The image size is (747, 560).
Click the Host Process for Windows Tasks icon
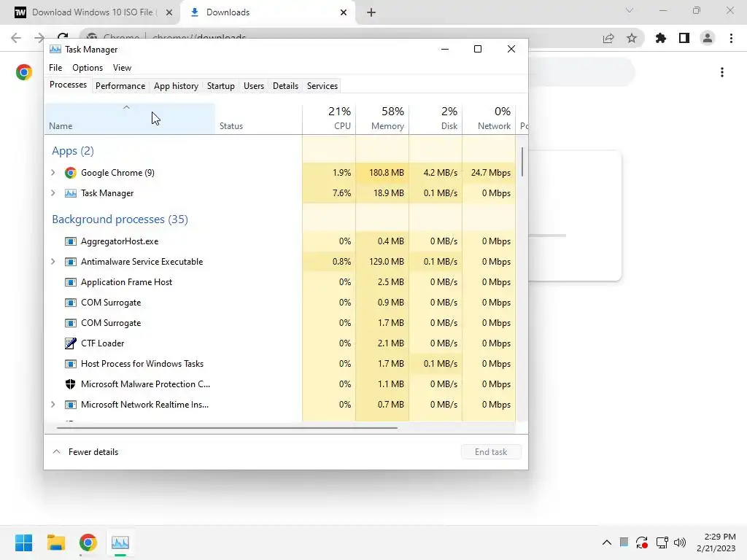[x=71, y=364]
